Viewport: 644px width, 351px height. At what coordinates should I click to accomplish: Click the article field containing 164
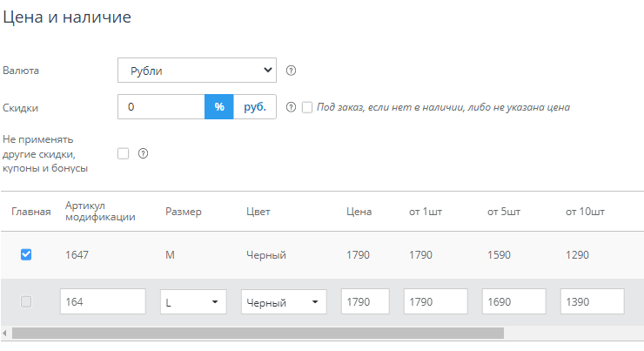click(x=103, y=302)
